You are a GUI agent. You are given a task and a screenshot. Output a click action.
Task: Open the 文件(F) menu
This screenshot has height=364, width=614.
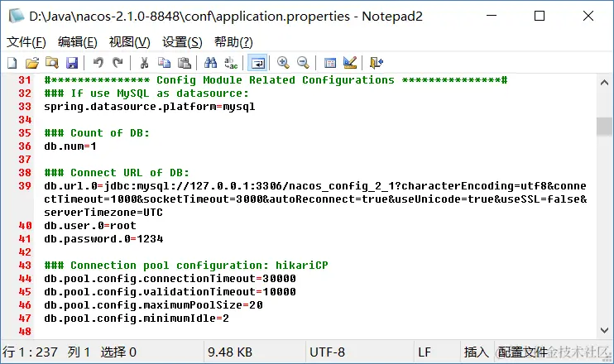(26, 42)
